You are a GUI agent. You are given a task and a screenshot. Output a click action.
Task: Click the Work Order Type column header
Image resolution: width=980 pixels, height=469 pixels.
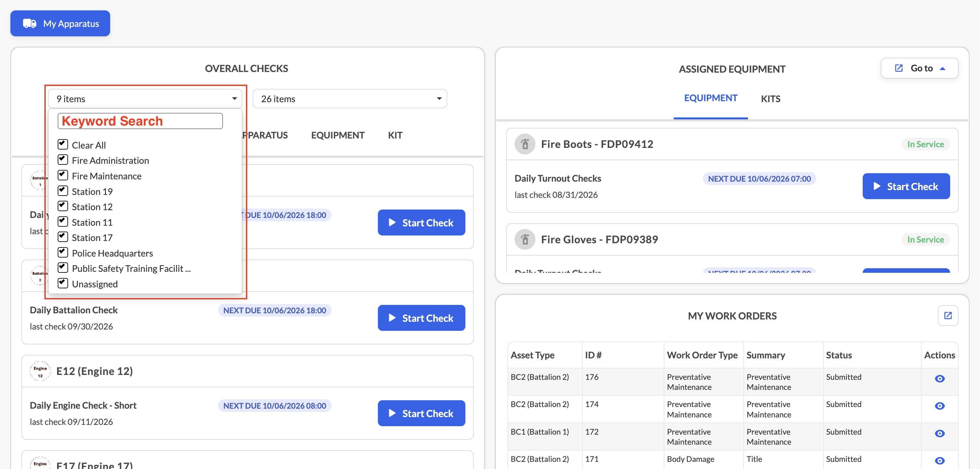coord(702,355)
